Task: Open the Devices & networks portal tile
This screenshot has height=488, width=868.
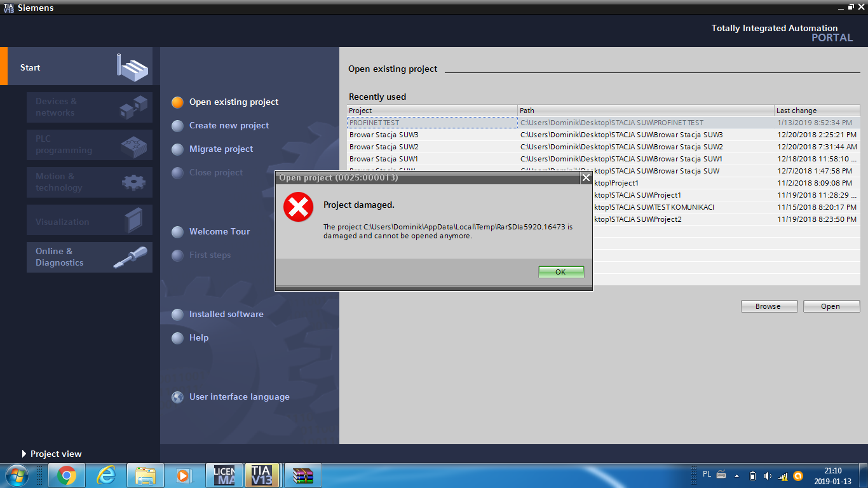Action: click(90, 107)
